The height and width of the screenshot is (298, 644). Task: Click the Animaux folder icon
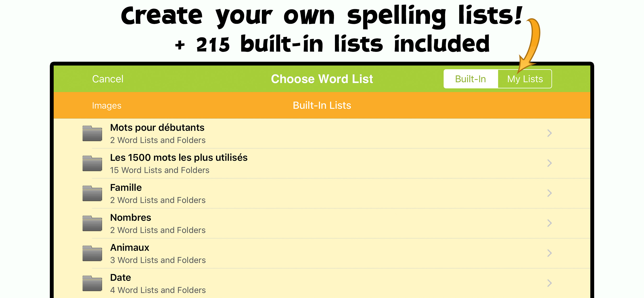(92, 253)
